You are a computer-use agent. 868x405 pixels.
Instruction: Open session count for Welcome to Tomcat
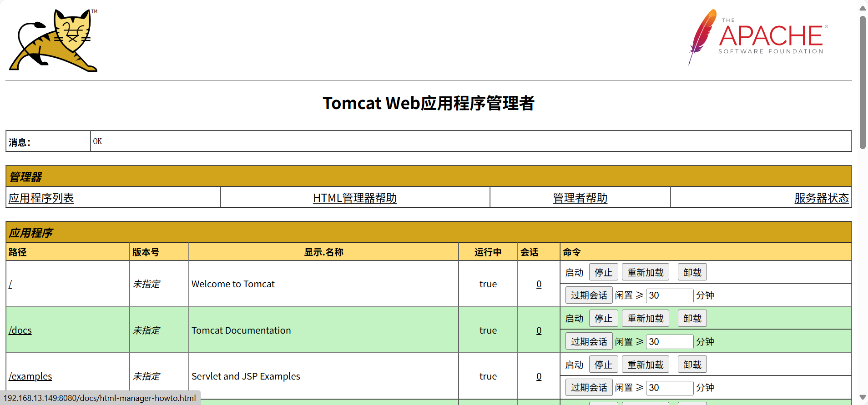pos(539,284)
